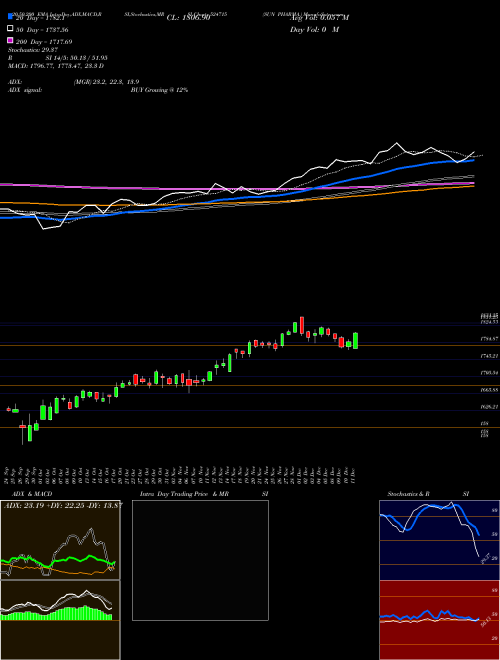The width and height of the screenshot is (500, 660).
Task: Select the '200 Day = 1717.69' legend text
Action: click(44, 42)
